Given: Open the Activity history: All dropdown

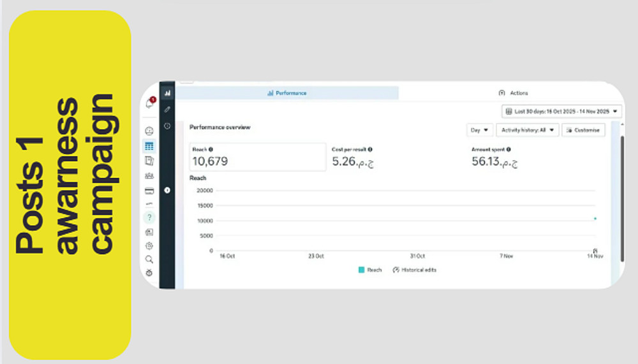Looking at the screenshot, I should tap(528, 130).
